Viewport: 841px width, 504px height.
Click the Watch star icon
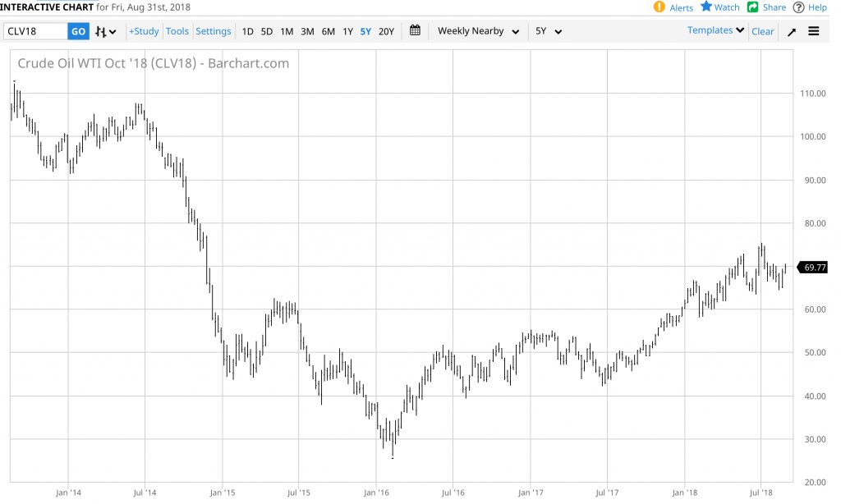click(x=705, y=7)
